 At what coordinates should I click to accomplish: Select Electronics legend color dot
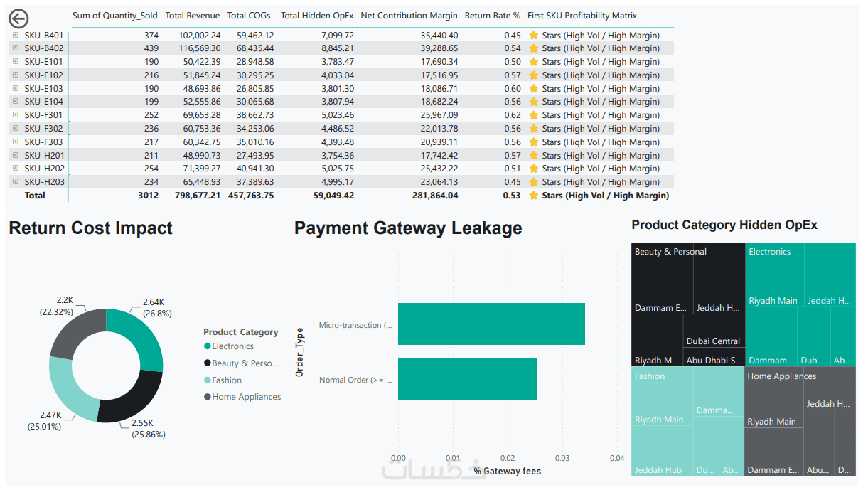(x=207, y=346)
